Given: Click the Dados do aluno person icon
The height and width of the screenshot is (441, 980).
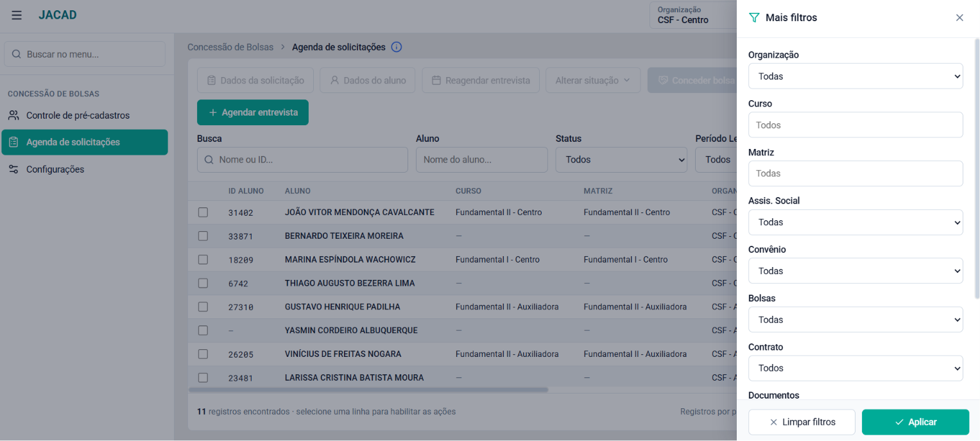Looking at the screenshot, I should 334,81.
